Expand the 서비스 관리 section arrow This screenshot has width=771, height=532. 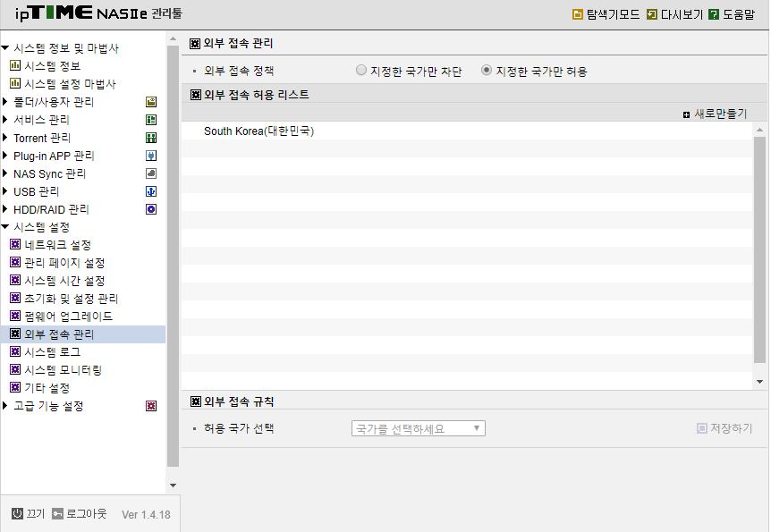point(4,120)
